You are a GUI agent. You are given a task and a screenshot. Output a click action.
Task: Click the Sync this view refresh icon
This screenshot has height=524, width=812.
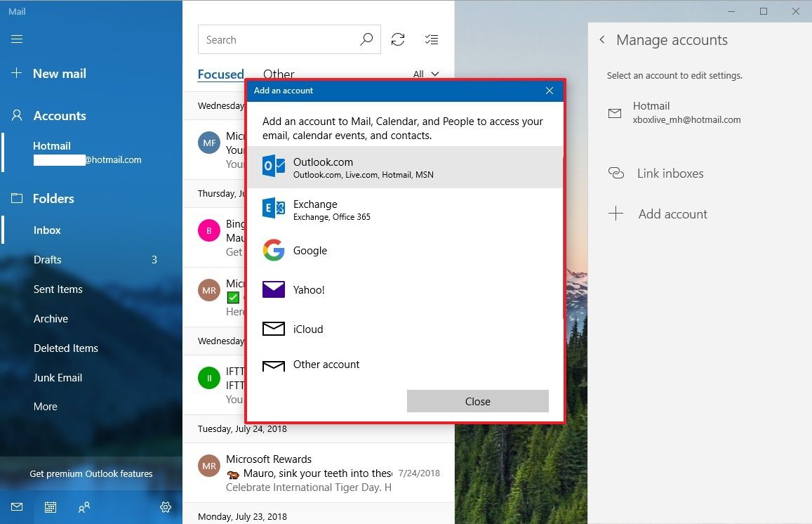tap(398, 39)
